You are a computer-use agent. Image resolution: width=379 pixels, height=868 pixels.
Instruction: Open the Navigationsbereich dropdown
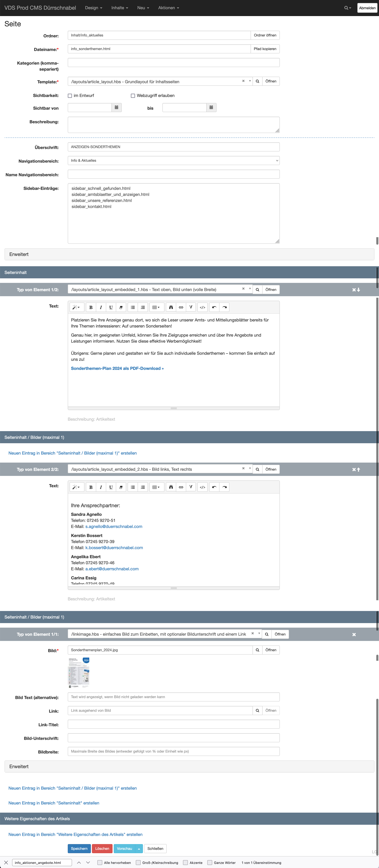point(173,160)
